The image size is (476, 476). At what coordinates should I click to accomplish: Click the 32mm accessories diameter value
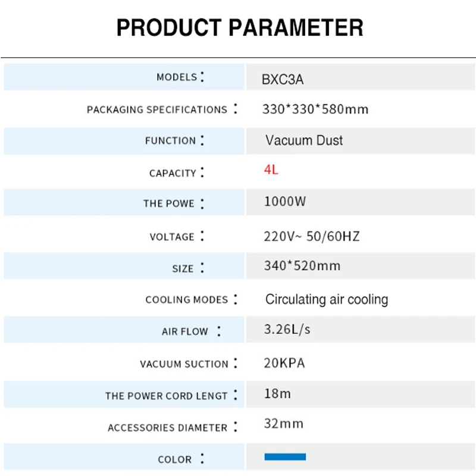(284, 424)
